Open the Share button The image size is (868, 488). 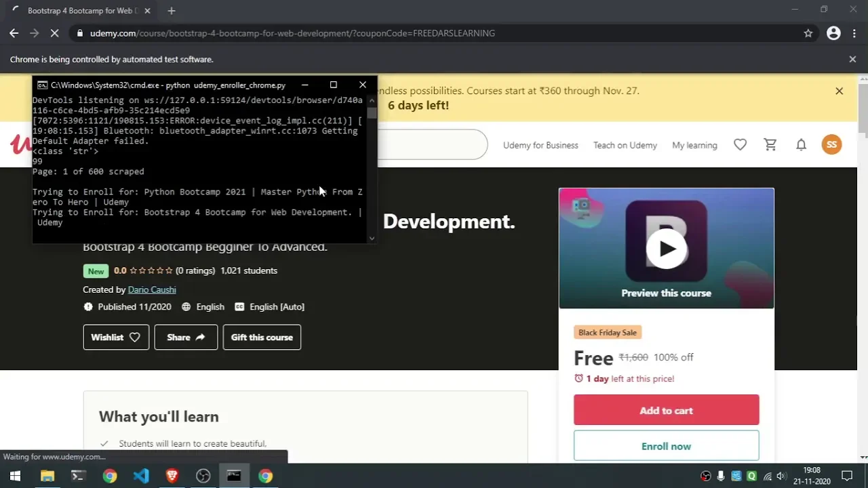[186, 338]
